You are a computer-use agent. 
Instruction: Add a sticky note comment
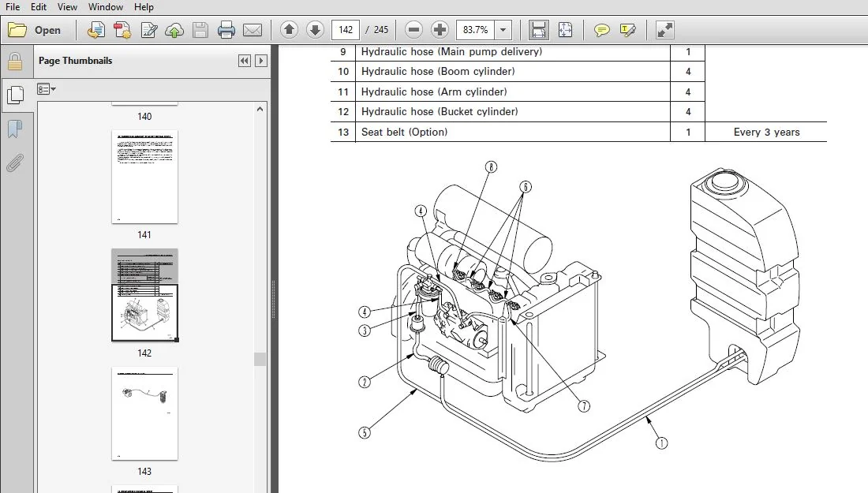(602, 30)
